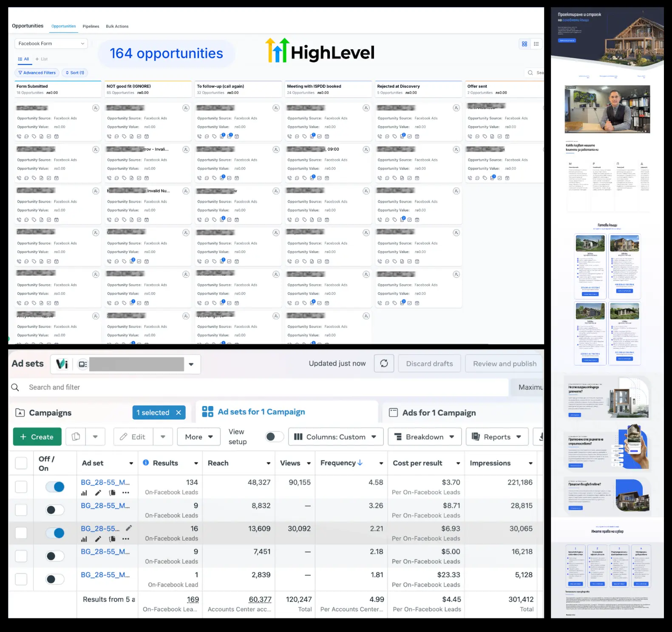This screenshot has width=672, height=632.
Task: Open notes on the '09:00' card
Action: (x=312, y=178)
